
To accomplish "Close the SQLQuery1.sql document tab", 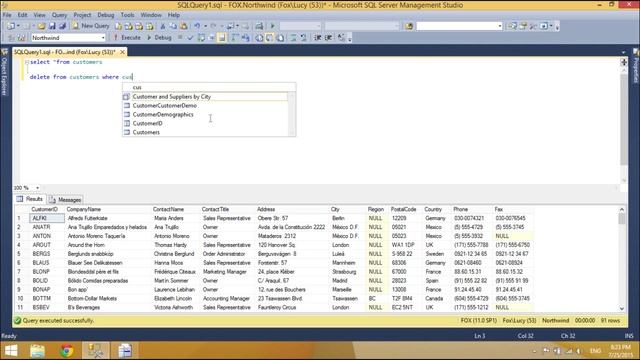I will (122, 52).
